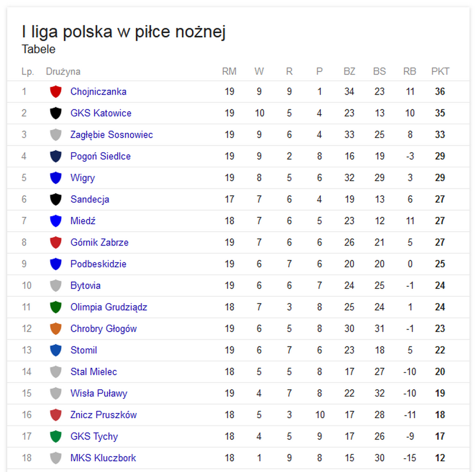
Task: Go to the Podbeskidzie team page
Action: point(98,264)
